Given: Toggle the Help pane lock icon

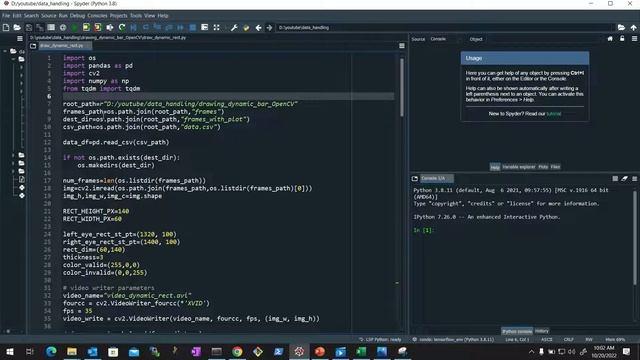Looking at the screenshot, I should (x=622, y=39).
